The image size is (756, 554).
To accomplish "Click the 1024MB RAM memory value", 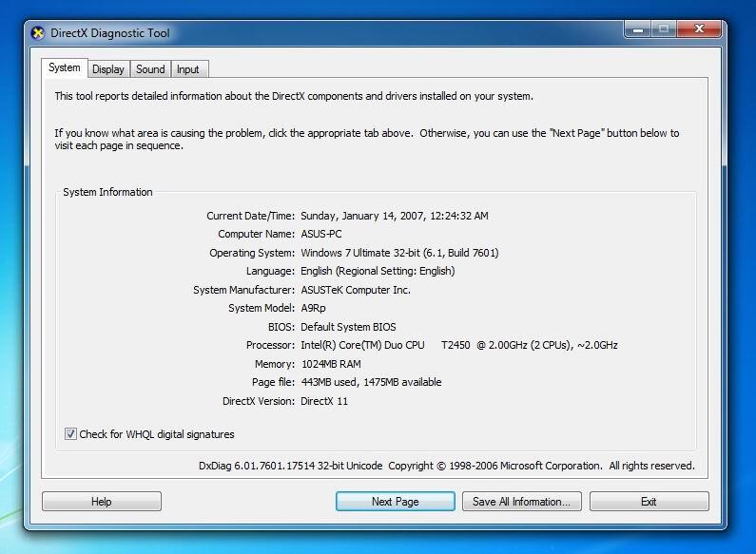I will (x=331, y=364).
